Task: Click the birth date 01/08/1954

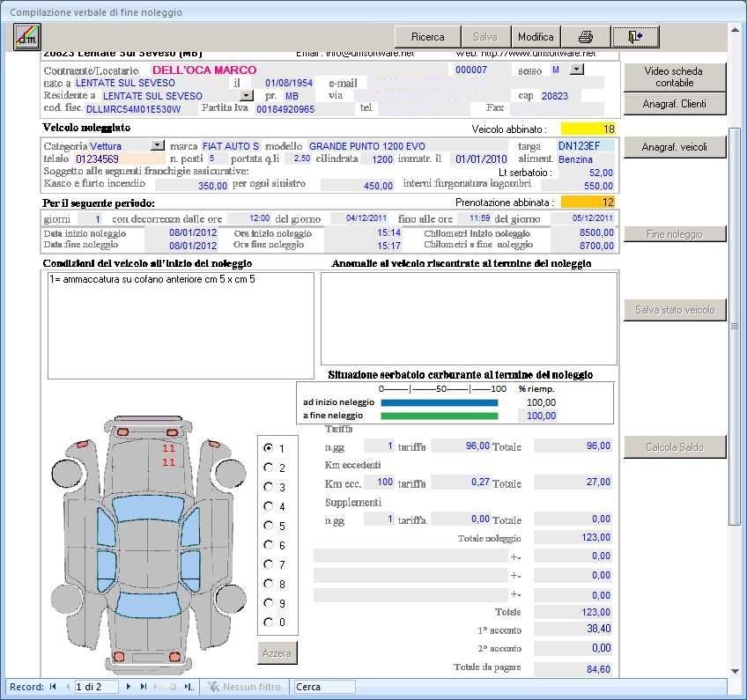Action: [x=289, y=83]
